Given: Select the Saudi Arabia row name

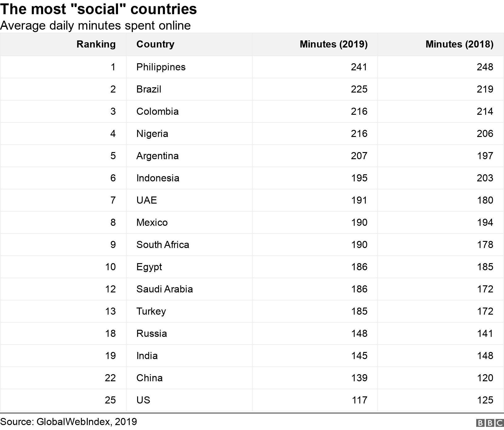Looking at the screenshot, I should [165, 289].
